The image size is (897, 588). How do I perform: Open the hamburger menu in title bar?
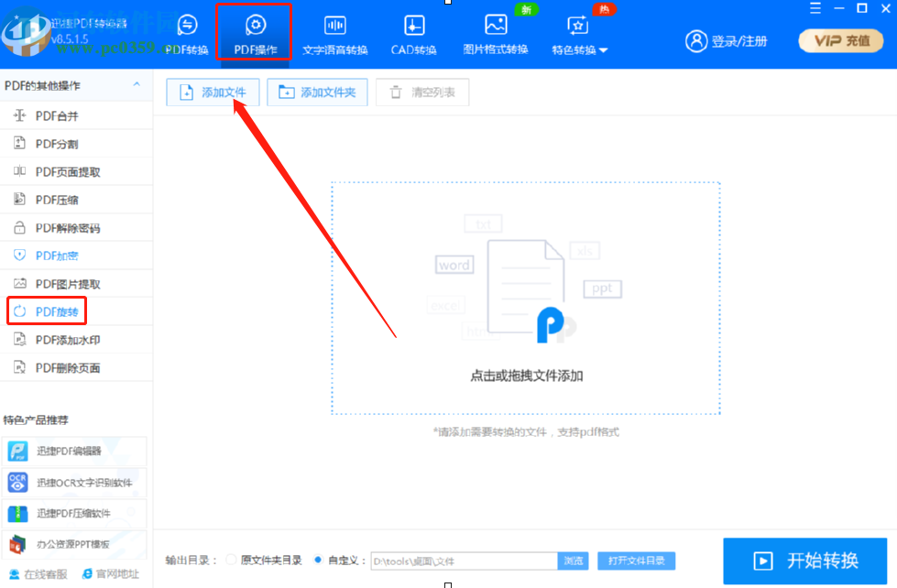[x=815, y=8]
